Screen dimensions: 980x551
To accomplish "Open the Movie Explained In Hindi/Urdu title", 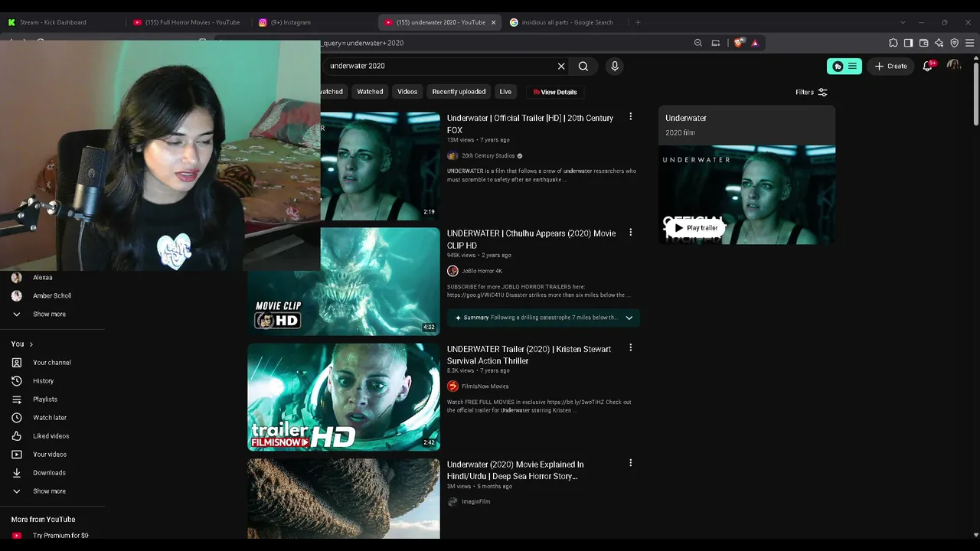I will coord(515,470).
